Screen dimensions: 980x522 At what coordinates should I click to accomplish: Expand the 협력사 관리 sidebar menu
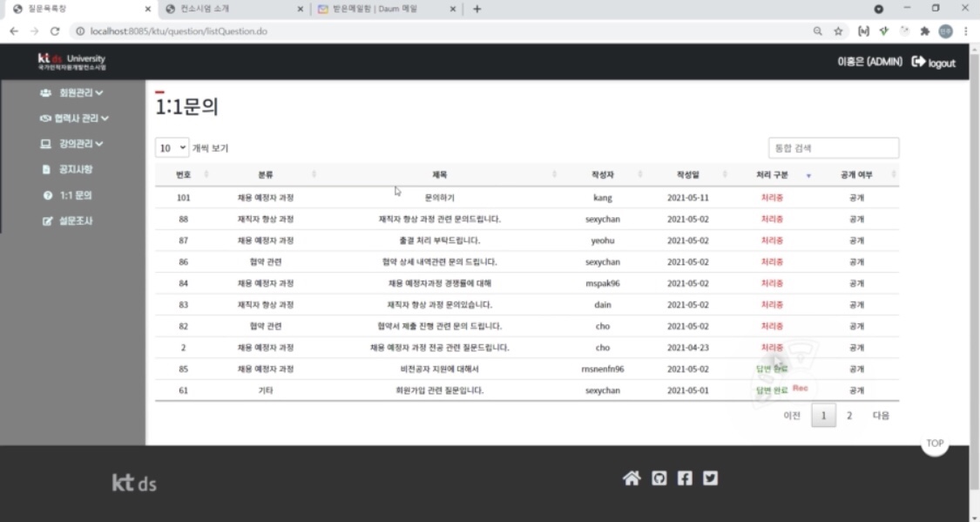tap(74, 119)
